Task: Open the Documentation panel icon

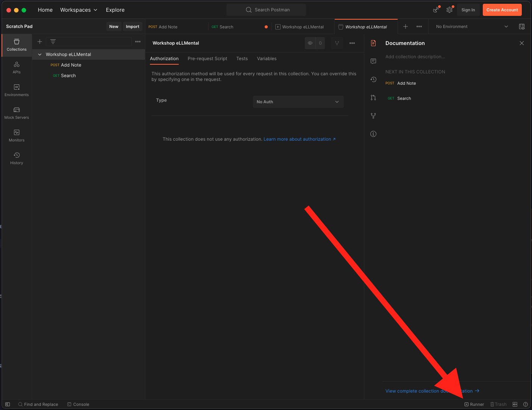Action: point(373,43)
